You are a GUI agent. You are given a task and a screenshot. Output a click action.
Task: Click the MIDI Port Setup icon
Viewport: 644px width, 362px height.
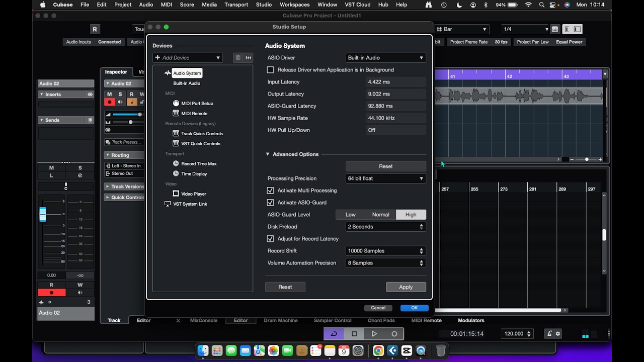tap(176, 103)
